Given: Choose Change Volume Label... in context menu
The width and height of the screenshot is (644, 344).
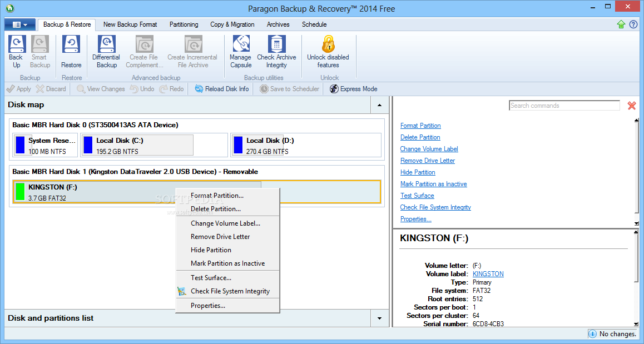Looking at the screenshot, I should [x=228, y=223].
